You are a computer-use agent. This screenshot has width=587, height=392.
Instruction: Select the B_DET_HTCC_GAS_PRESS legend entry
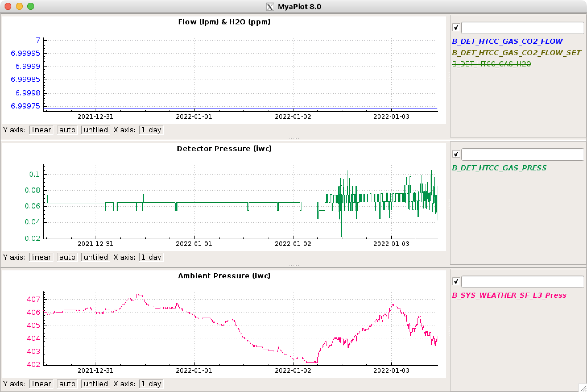pyautogui.click(x=499, y=168)
